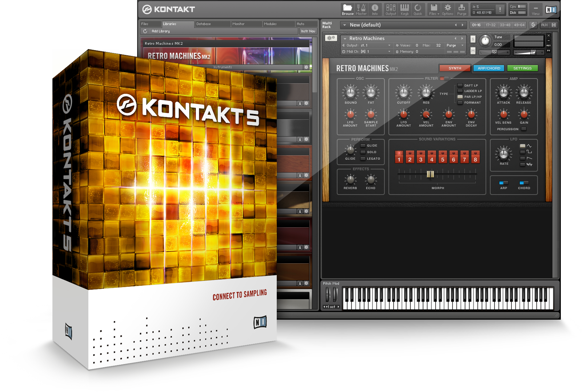Screen dimensions: 583x392
Task: Click the MORPH slider handle
Action: click(x=430, y=174)
